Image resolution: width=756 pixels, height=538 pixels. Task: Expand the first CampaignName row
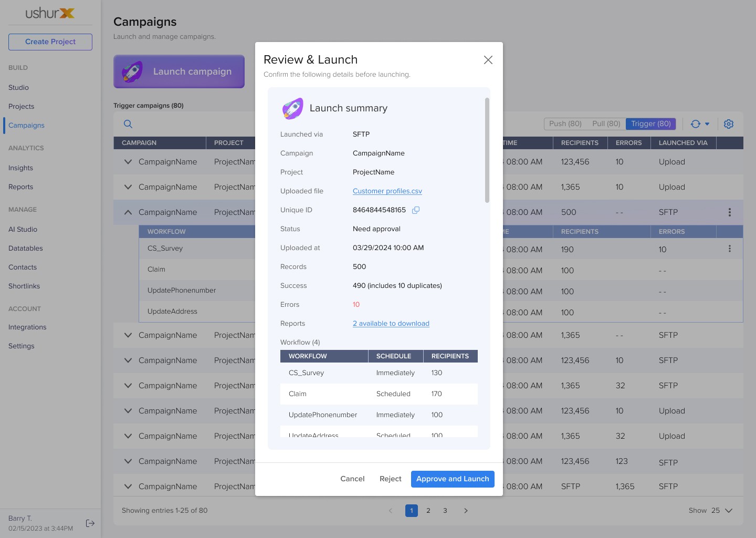click(128, 162)
